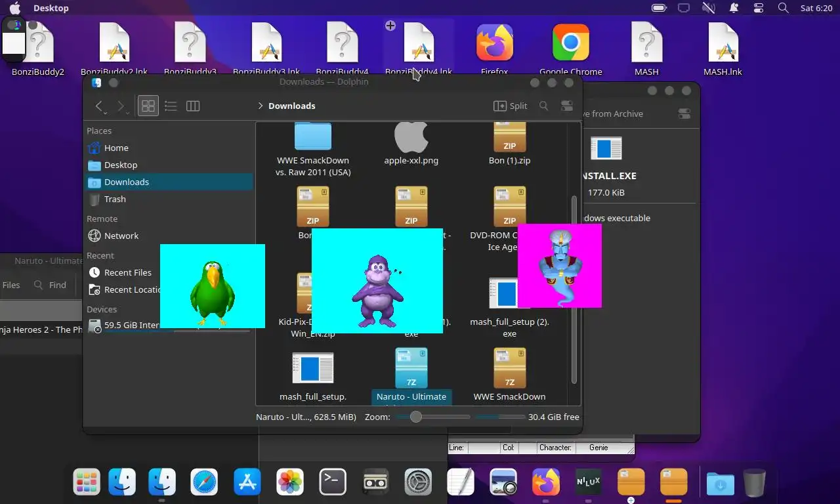Click the purple Bonzi gorilla character
840x504 pixels.
pyautogui.click(x=377, y=290)
